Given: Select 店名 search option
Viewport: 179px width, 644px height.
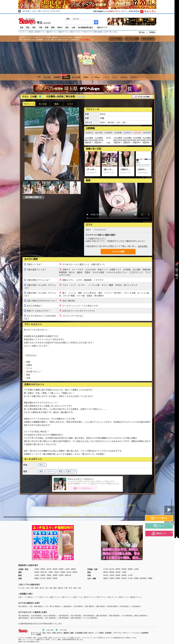Looking at the screenshot, I should coord(68,19).
